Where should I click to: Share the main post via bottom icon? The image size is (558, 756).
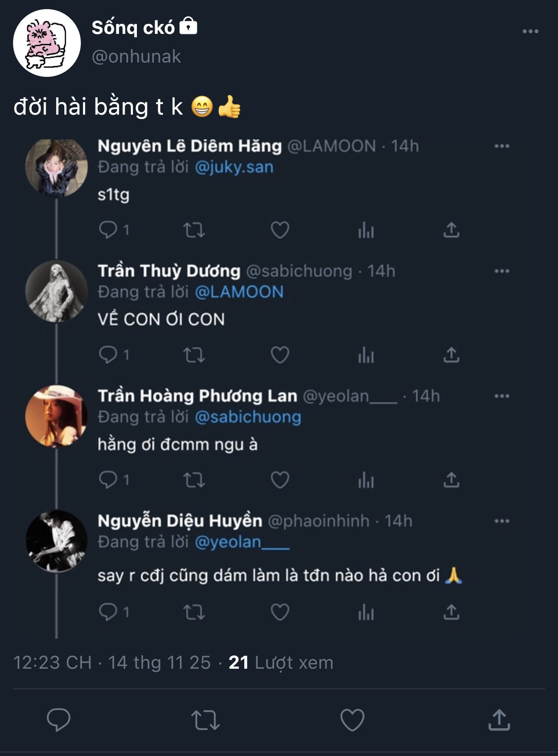pyautogui.click(x=499, y=720)
